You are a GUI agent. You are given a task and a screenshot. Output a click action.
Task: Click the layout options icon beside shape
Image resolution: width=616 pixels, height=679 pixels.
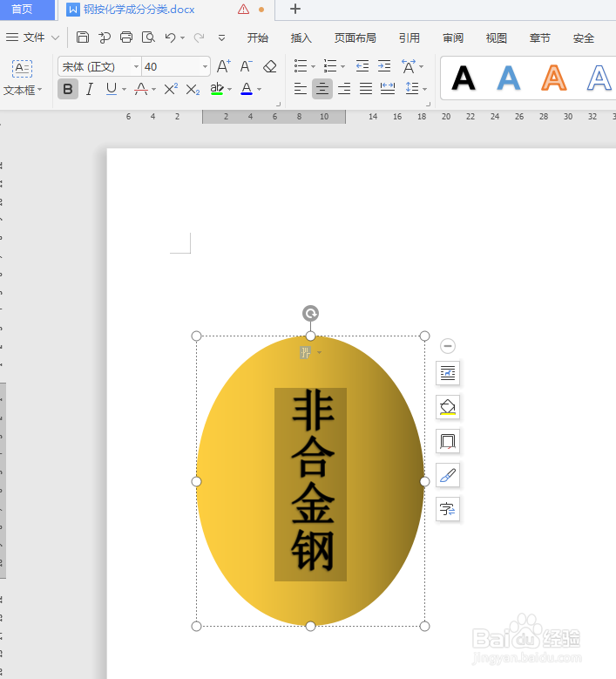[x=448, y=373]
